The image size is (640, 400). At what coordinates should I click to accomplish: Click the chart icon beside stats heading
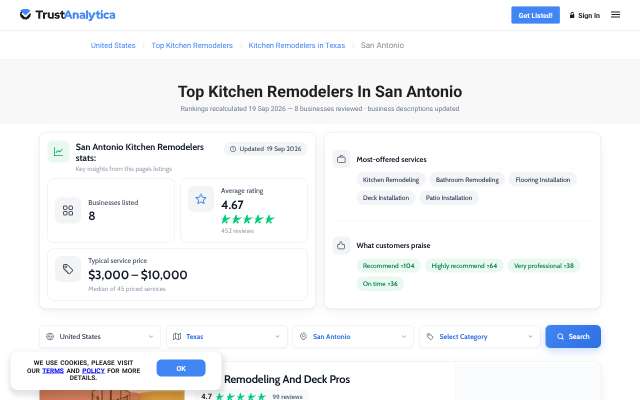(x=58, y=152)
